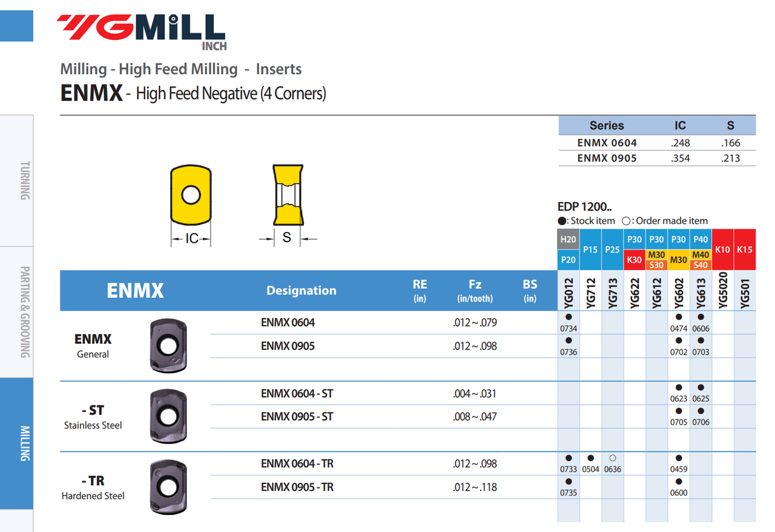Select the 'ENMX 0905' designation row text
The image size is (775, 532).
pyautogui.click(x=288, y=346)
